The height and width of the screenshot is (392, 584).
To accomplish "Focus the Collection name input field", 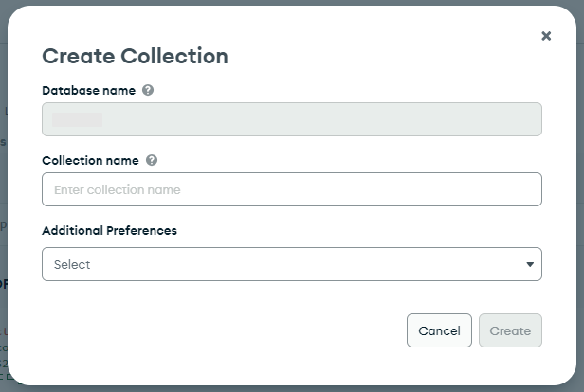I will (291, 189).
